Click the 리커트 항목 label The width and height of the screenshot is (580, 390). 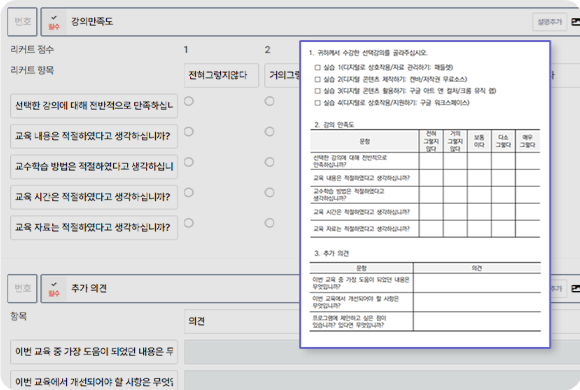[x=32, y=70]
